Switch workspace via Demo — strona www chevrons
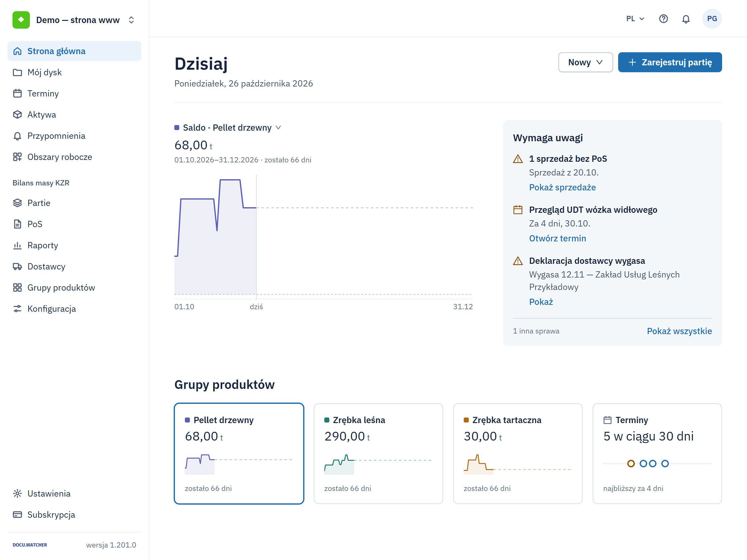Screen dimensions: 747x560 click(x=131, y=20)
